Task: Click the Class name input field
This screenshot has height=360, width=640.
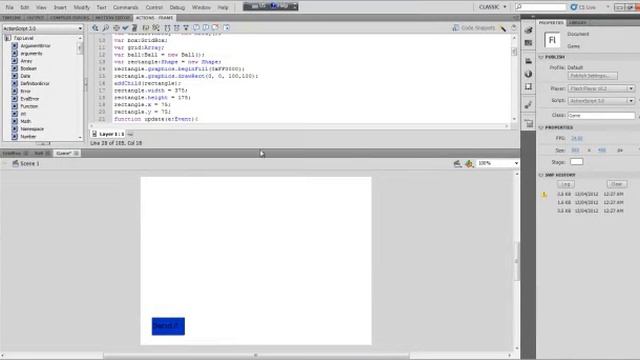Action: (x=601, y=116)
